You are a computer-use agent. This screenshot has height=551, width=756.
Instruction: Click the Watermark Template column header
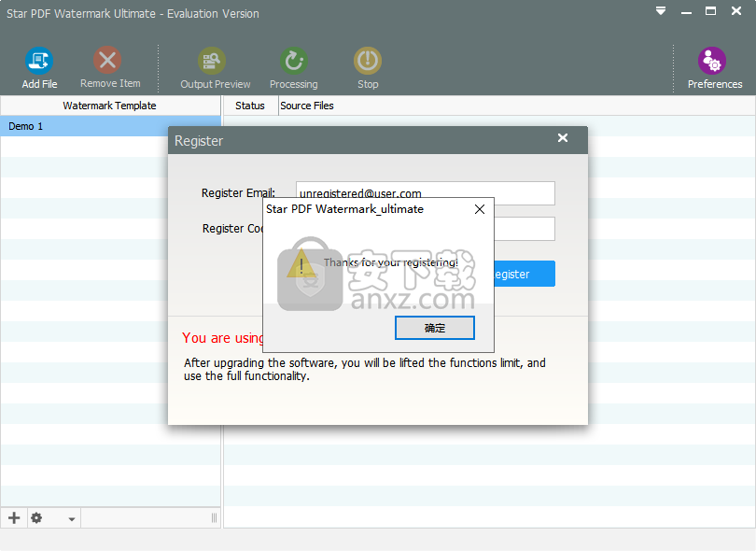tap(110, 106)
